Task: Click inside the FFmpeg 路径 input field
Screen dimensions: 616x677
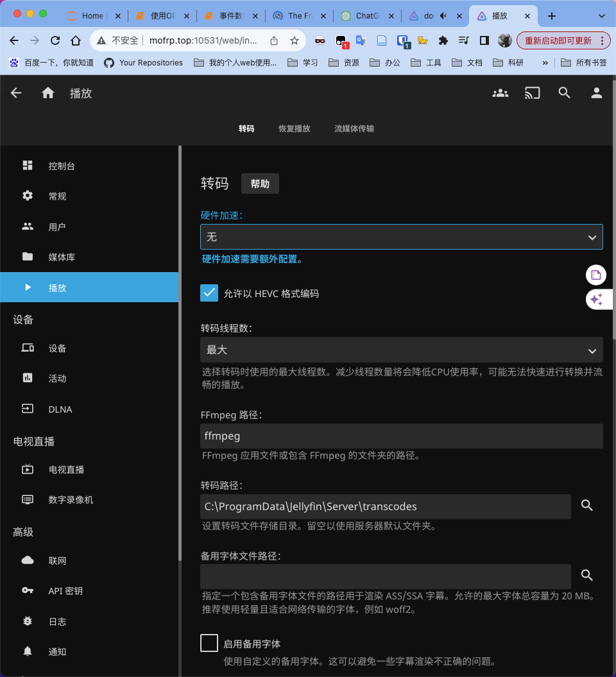Action: [401, 436]
